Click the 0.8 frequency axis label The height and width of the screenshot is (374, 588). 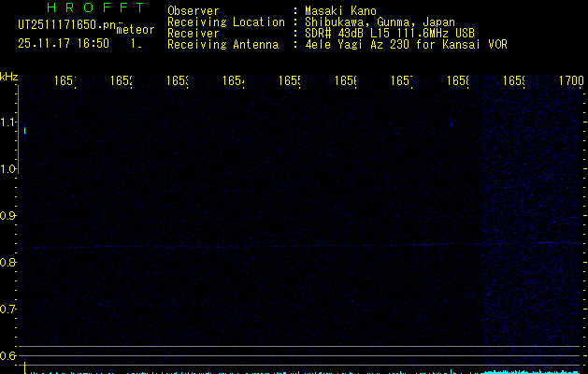[7, 262]
